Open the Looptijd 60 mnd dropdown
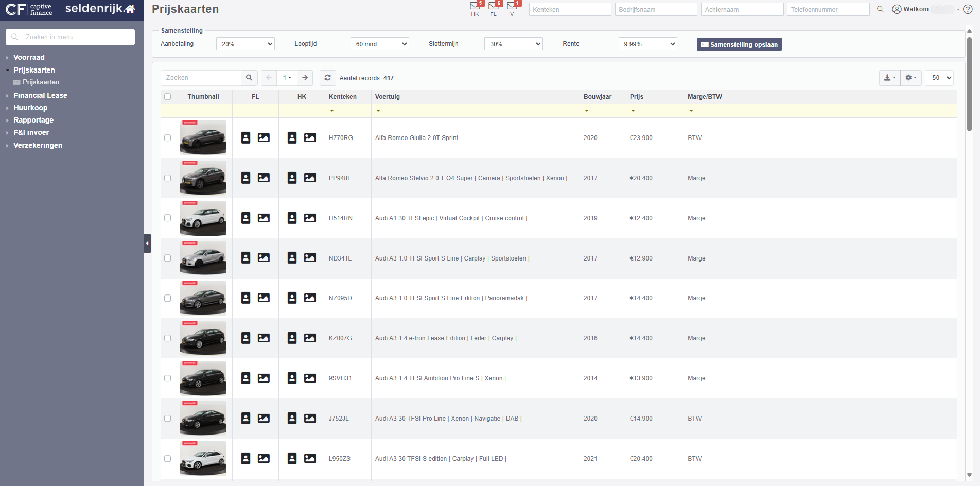This screenshot has width=980, height=486. pos(380,44)
